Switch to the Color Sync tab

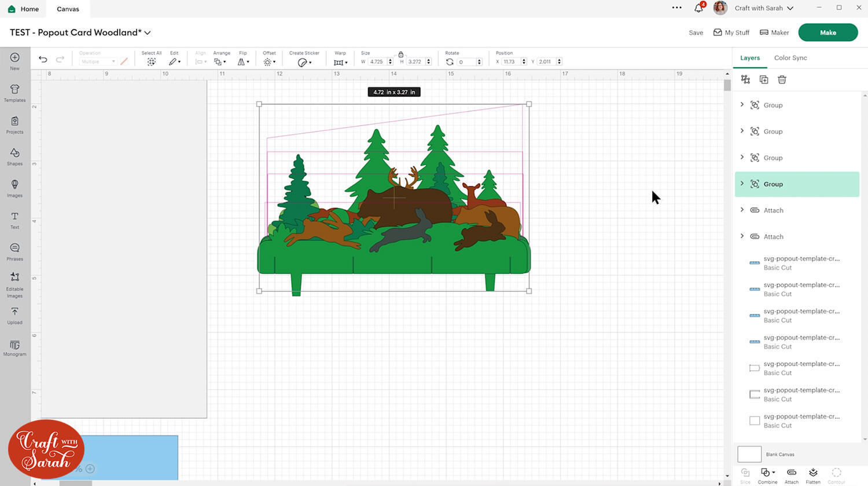pyautogui.click(x=790, y=58)
